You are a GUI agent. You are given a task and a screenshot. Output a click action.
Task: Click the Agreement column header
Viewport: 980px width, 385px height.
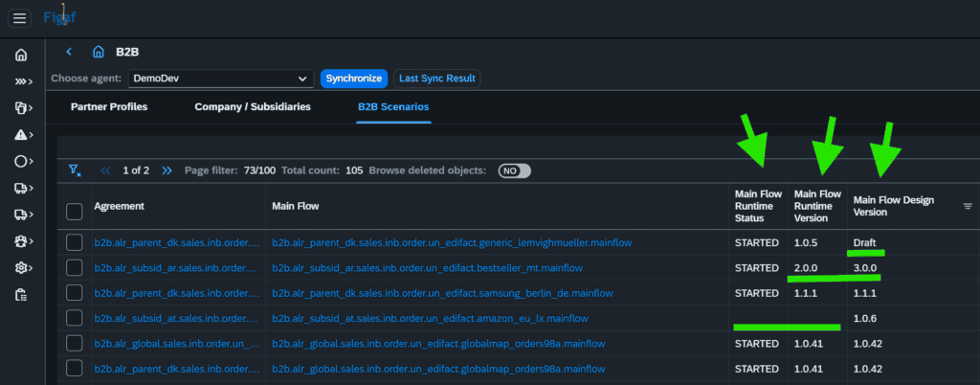click(120, 206)
